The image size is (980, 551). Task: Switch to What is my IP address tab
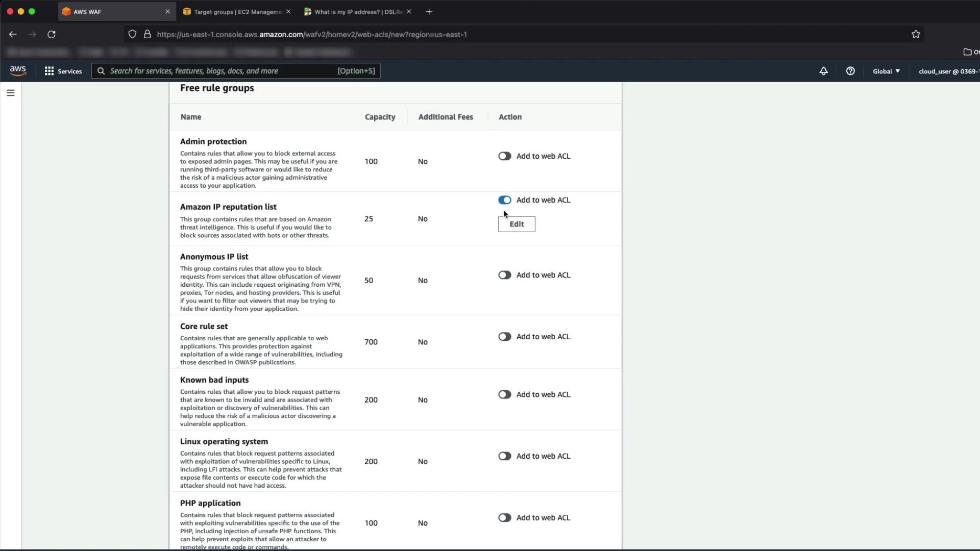357,12
